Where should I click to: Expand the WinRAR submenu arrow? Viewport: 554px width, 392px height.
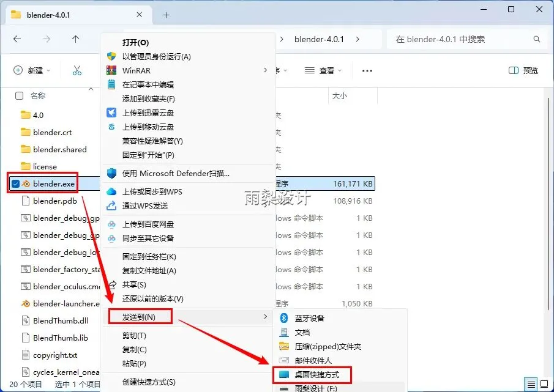coord(265,70)
